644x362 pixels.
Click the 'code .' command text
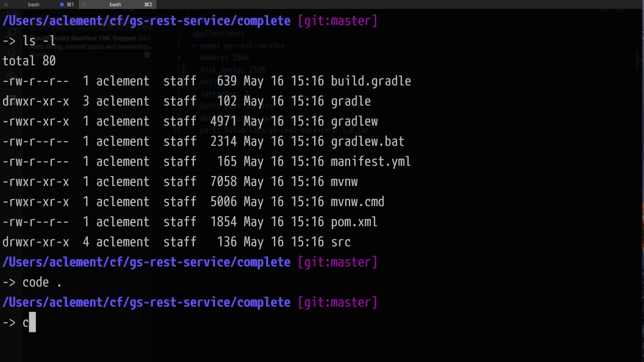point(42,283)
